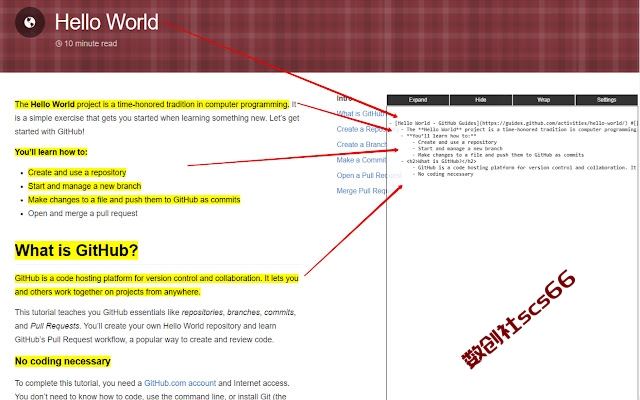Click the Hide button in the panel
Screen dimensions: 640x400
tap(480, 100)
